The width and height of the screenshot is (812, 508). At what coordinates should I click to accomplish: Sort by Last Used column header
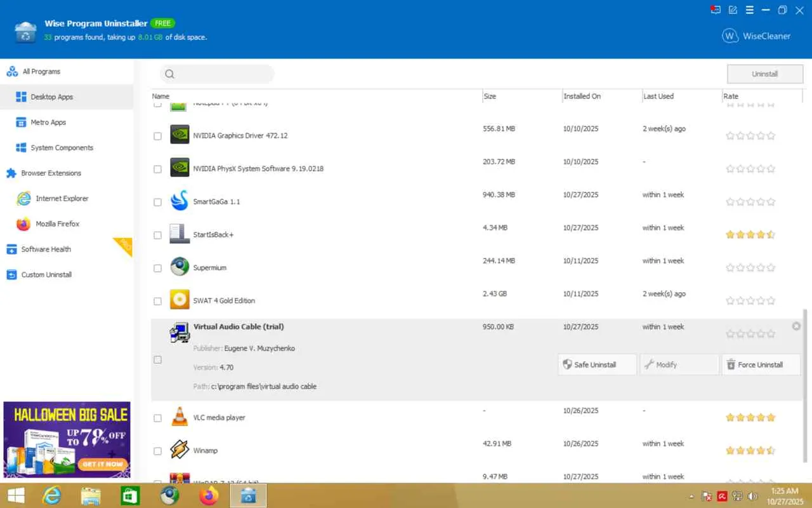pyautogui.click(x=681, y=97)
